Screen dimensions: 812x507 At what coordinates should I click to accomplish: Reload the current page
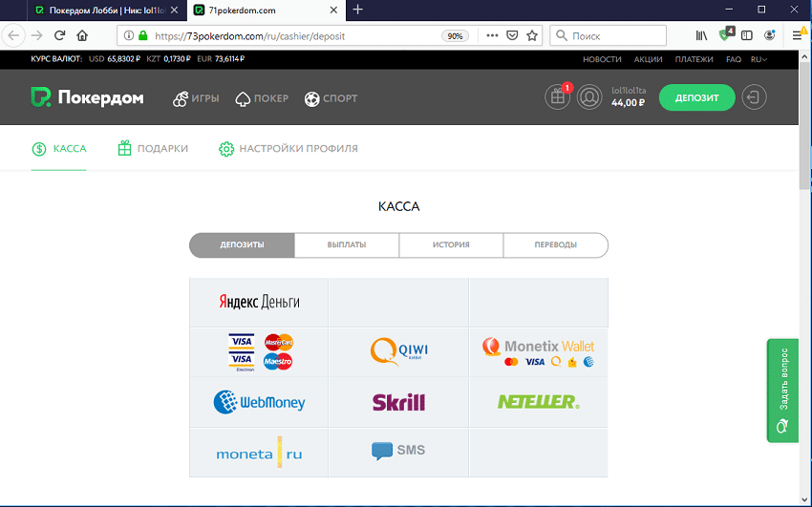pos(59,35)
